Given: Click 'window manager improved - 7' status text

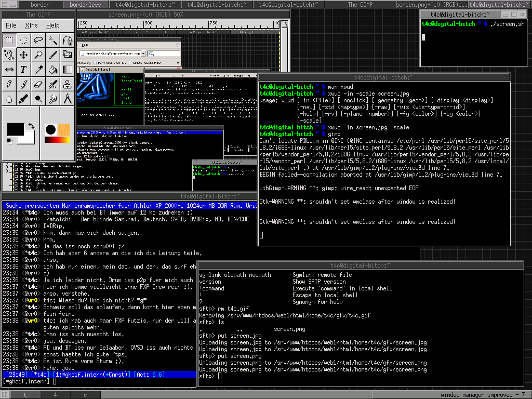Looking at the screenshot, I should pos(483,395).
